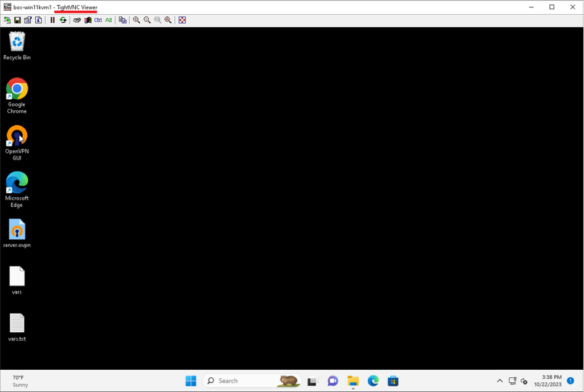Show connection info icon
Image resolution: width=584 pixels, height=392 pixels.
tap(38, 20)
